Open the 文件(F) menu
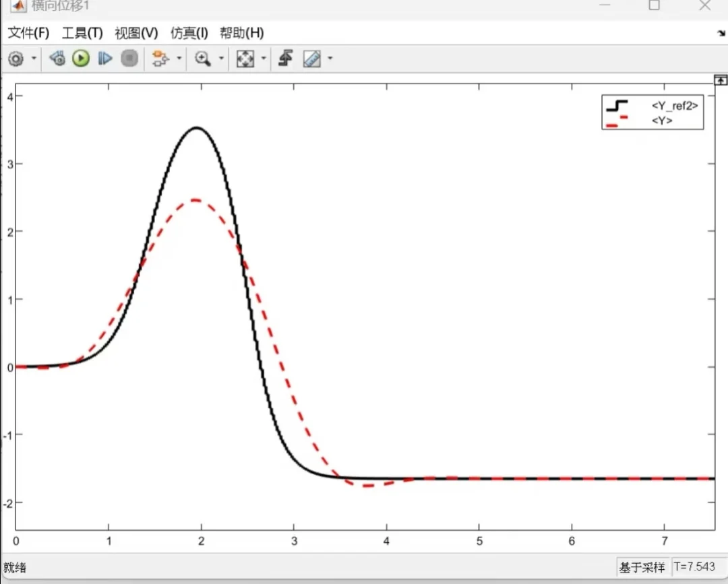The width and height of the screenshot is (728, 584). [28, 33]
